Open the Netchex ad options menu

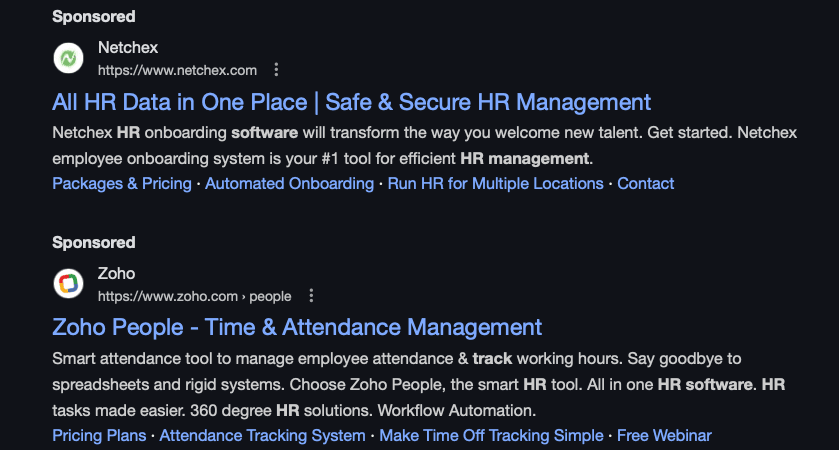click(277, 70)
